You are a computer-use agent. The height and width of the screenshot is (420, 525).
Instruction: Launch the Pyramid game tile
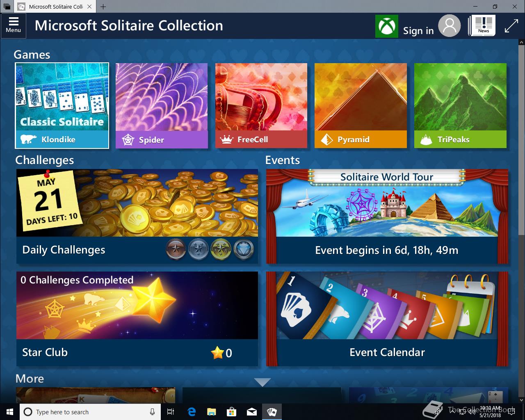[x=361, y=105]
